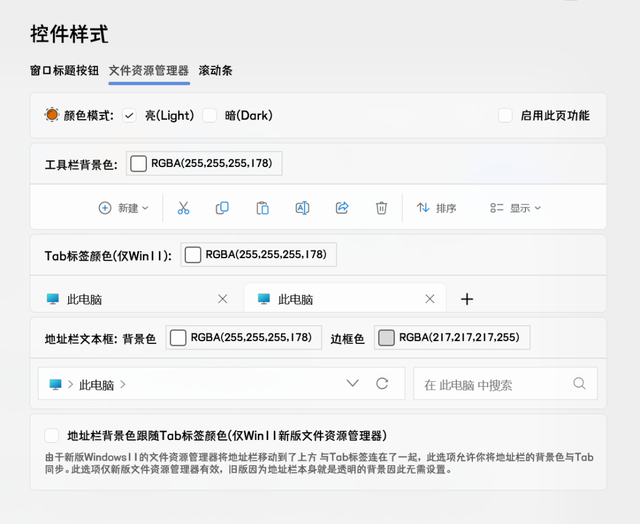Click the chevron after 此电脑 in address bar
The height and width of the screenshot is (524, 640).
point(123,384)
